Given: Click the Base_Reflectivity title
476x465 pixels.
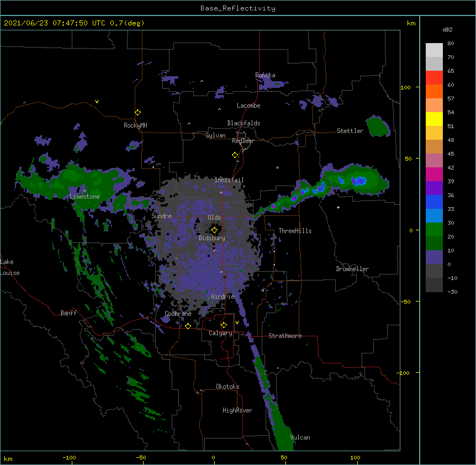Looking at the screenshot, I should pyautogui.click(x=238, y=8).
